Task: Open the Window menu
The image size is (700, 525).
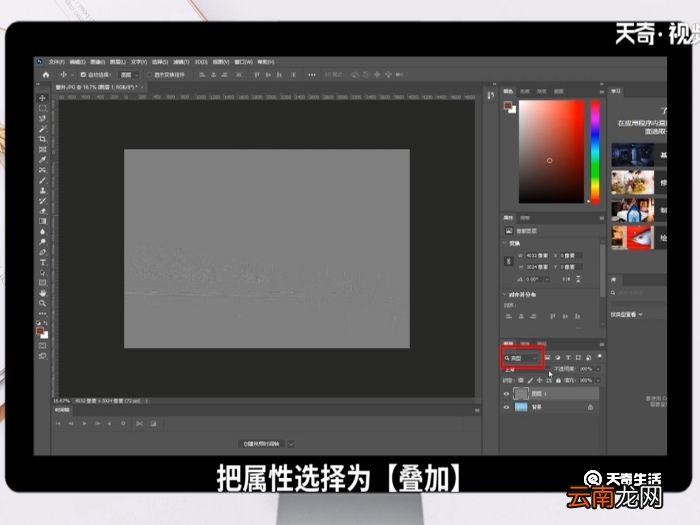Action: pyautogui.click(x=243, y=62)
